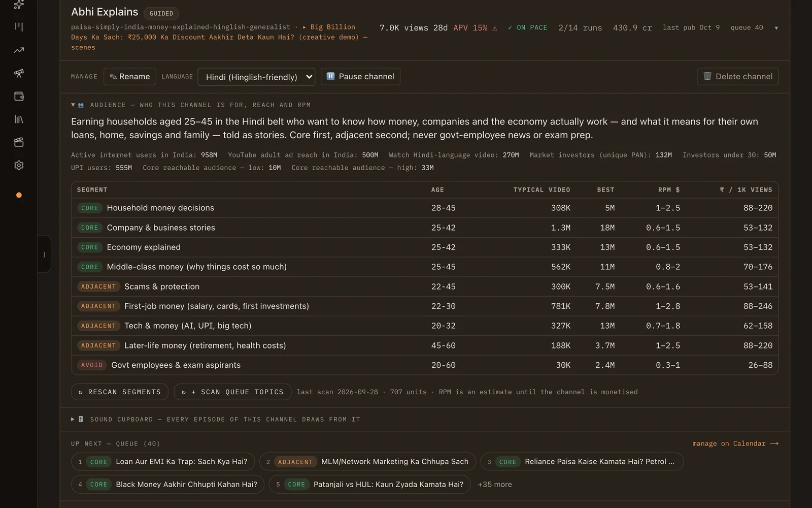Click the APV 15% warning triangle icon
Image resolution: width=812 pixels, height=508 pixels.
(x=495, y=28)
